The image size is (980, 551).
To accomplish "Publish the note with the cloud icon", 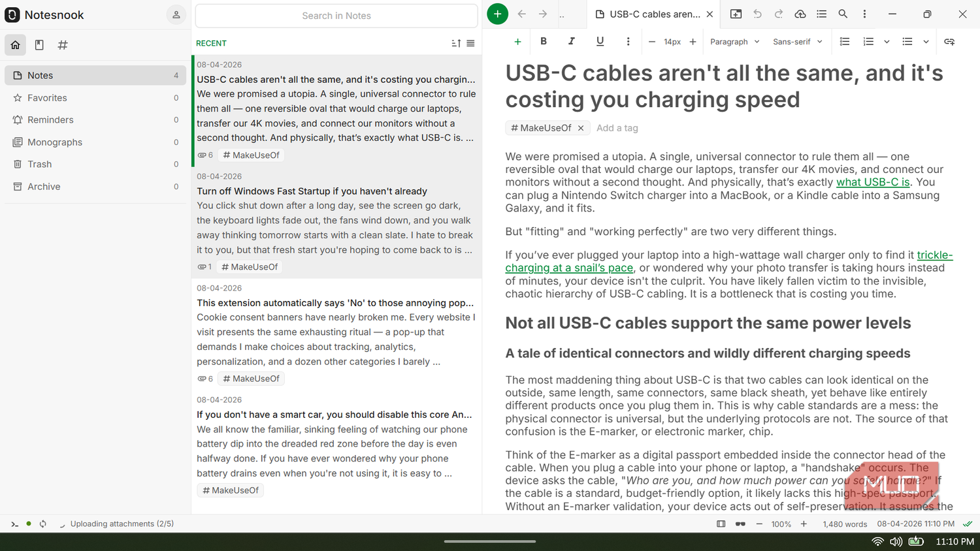I will pyautogui.click(x=800, y=14).
